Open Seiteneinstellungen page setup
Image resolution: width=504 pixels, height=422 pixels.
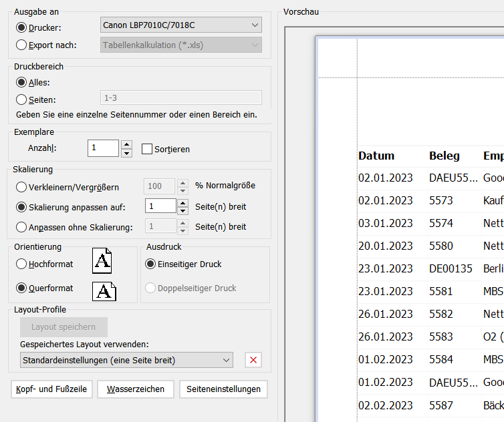click(x=223, y=389)
